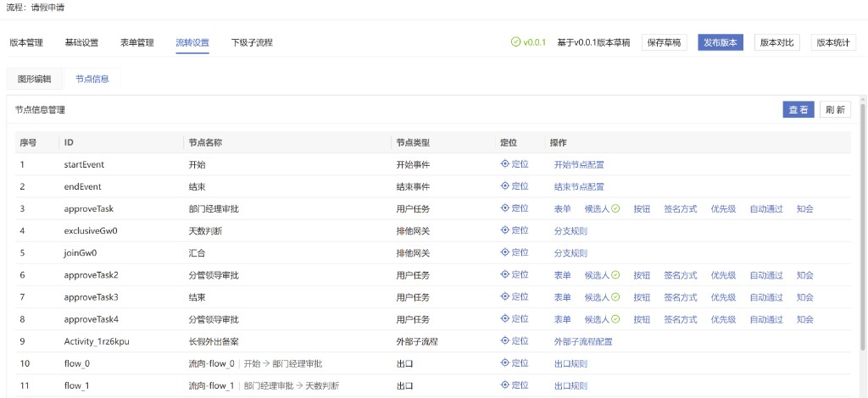Open 基础设置 tab
Viewport: 868px width, 398px height.
coord(81,42)
